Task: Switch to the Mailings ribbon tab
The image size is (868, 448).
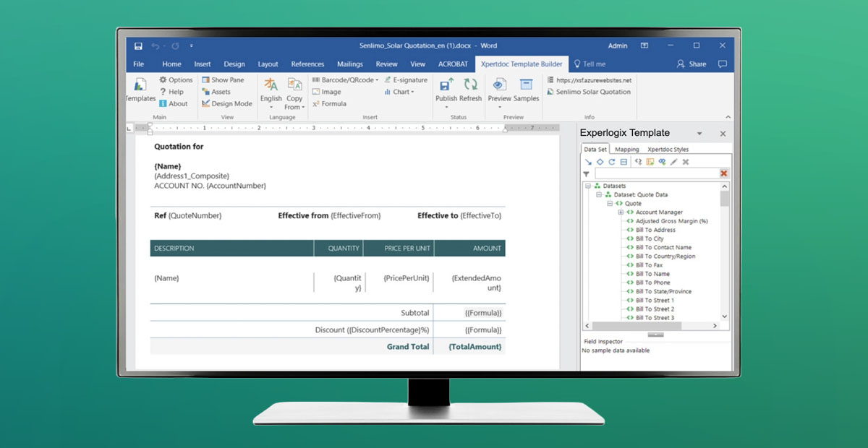Action: tap(350, 64)
